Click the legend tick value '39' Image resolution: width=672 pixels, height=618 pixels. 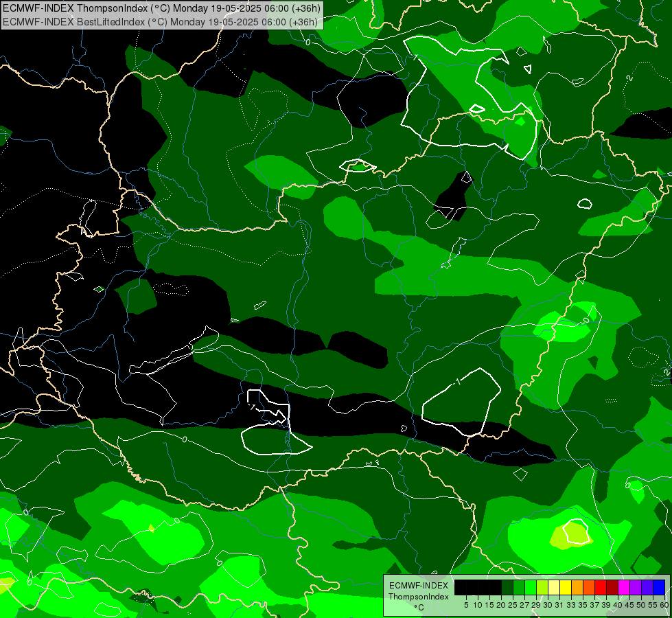[606, 605]
